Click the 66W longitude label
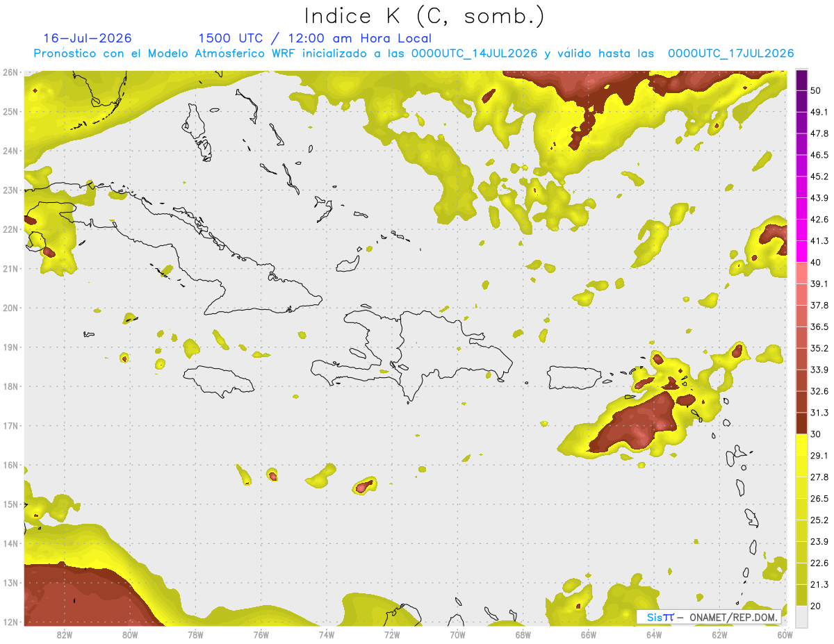The height and width of the screenshot is (644, 834). tap(589, 634)
